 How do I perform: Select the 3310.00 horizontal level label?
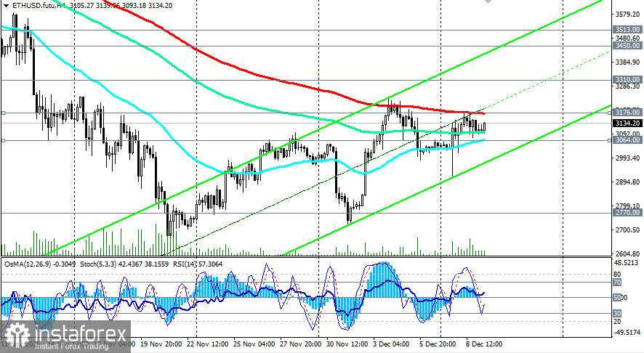pyautogui.click(x=627, y=80)
